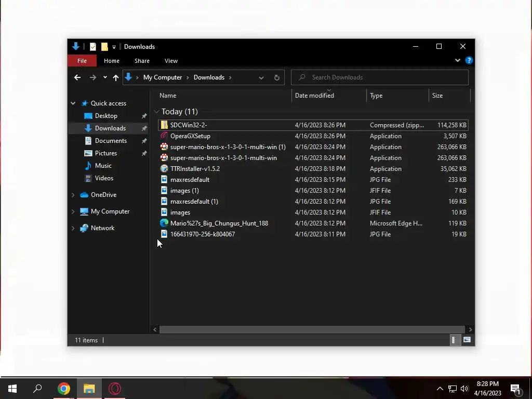Expand the OneDrive tree node
532x399 pixels.
point(73,195)
